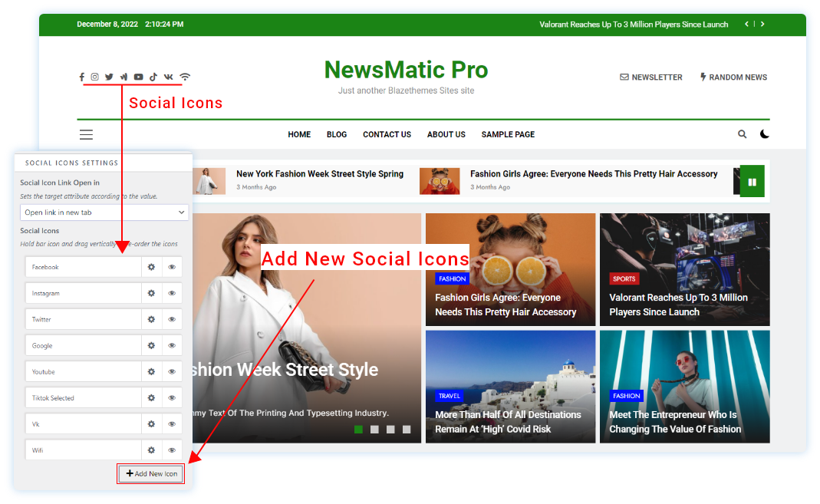Go to the Blog menu item
This screenshot has height=504, width=820.
[337, 134]
